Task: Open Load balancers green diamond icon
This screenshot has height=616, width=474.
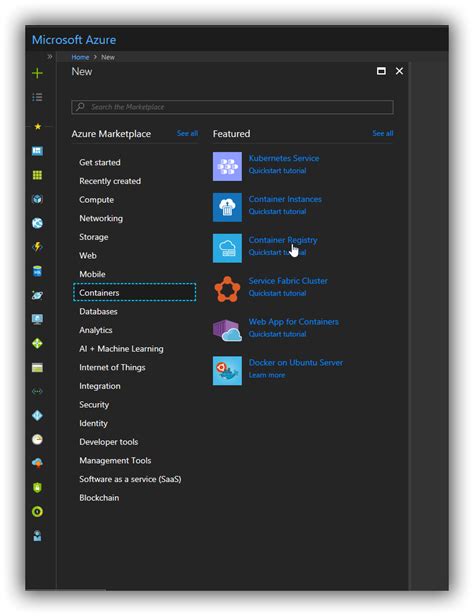Action: 37,343
